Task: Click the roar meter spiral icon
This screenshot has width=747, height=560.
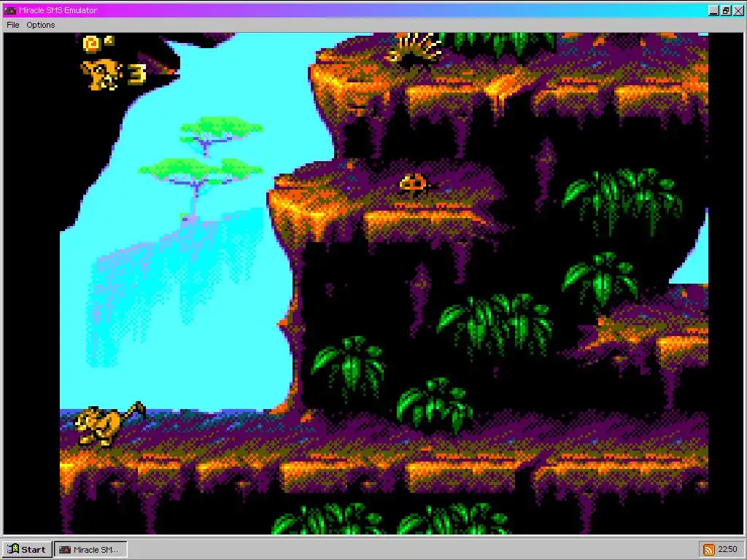Action: [92, 43]
